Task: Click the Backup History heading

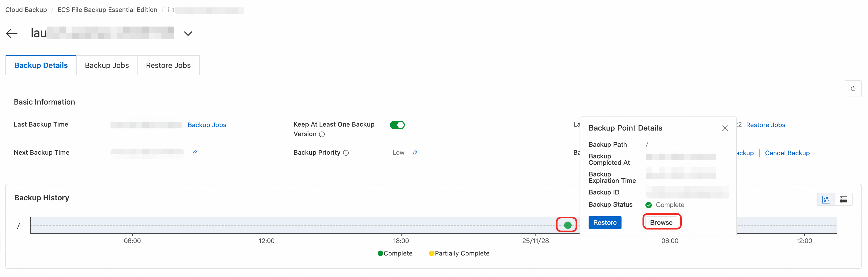Action: (42, 198)
